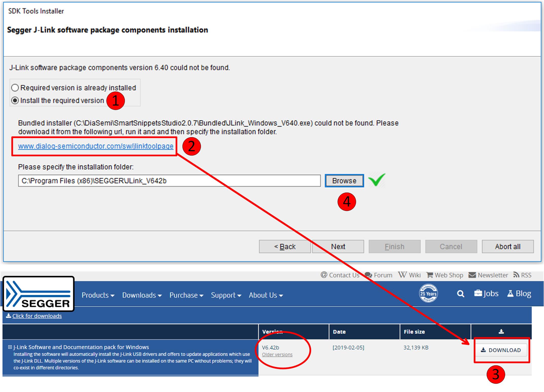Click 'J-Link Software and Documentation pack for Windows'

[81, 347]
